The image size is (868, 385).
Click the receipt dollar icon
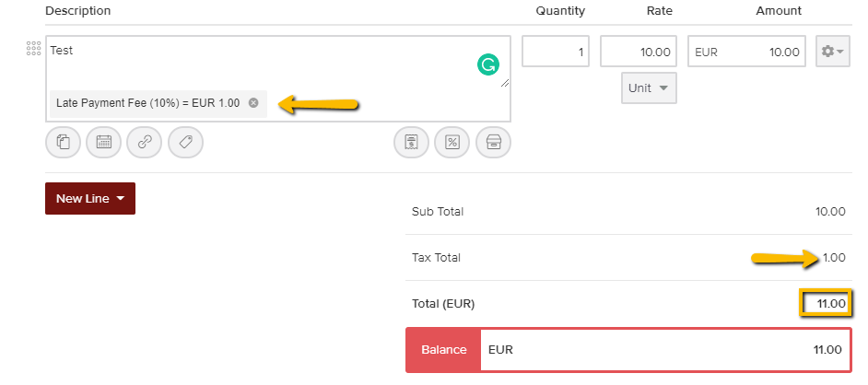tap(411, 142)
